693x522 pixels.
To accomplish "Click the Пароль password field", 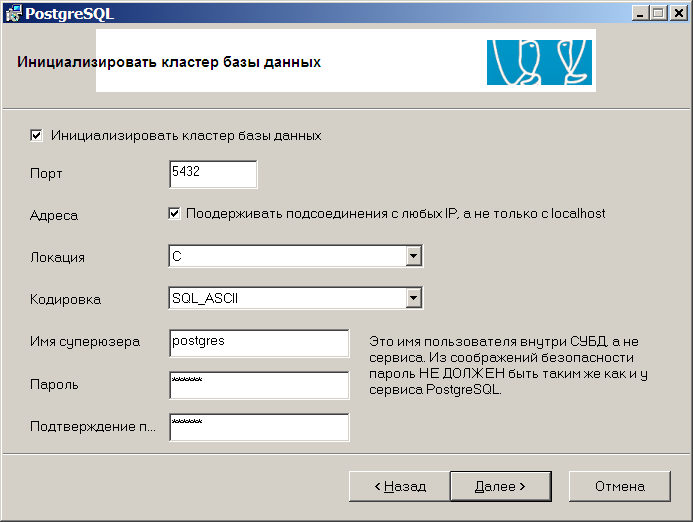I will click(x=259, y=385).
